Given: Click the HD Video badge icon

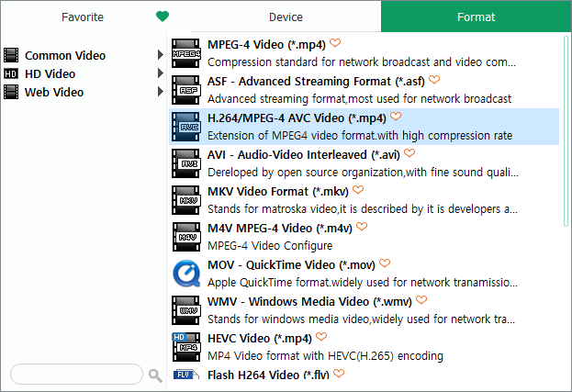Looking at the screenshot, I should coord(11,73).
